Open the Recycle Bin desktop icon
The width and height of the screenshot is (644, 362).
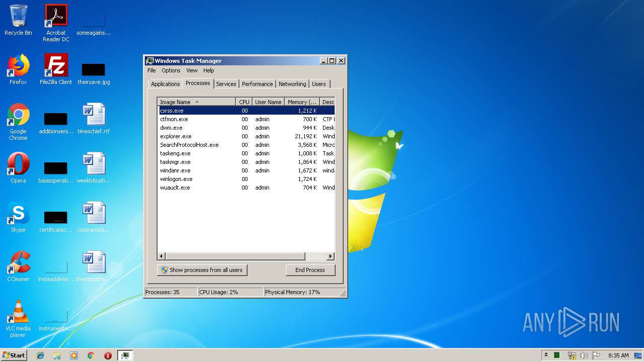coord(18,20)
